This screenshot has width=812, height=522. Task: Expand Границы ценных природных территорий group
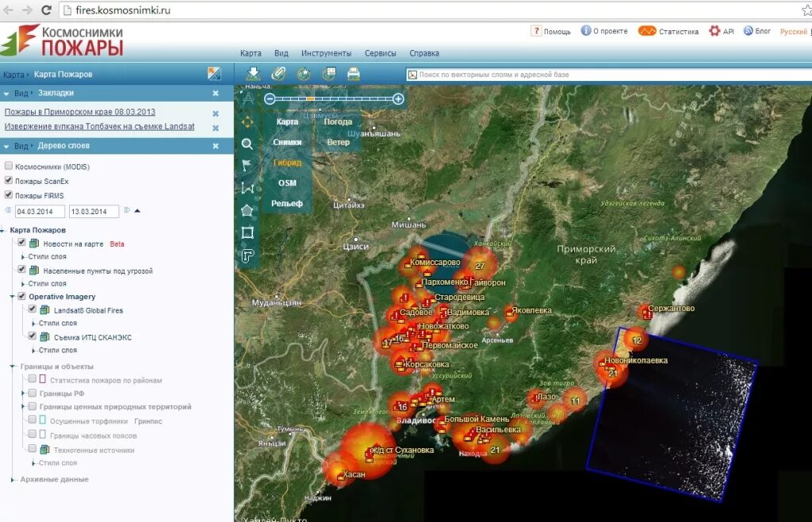[x=23, y=407]
